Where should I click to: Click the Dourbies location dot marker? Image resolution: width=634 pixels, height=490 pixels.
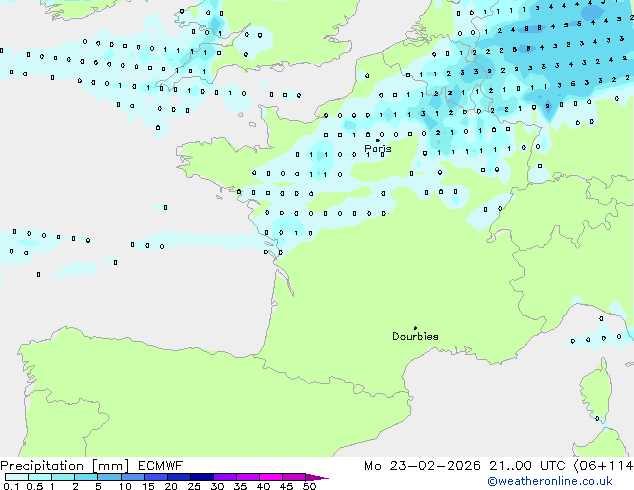(415, 328)
